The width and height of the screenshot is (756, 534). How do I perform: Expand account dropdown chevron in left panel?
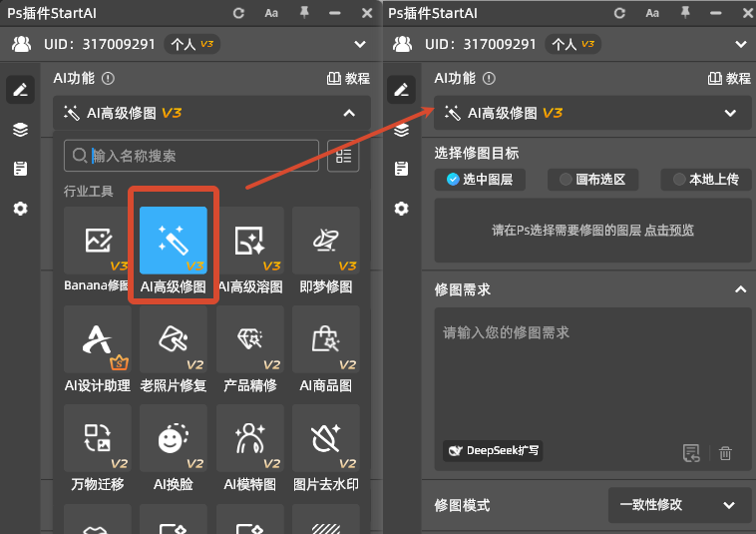point(360,44)
